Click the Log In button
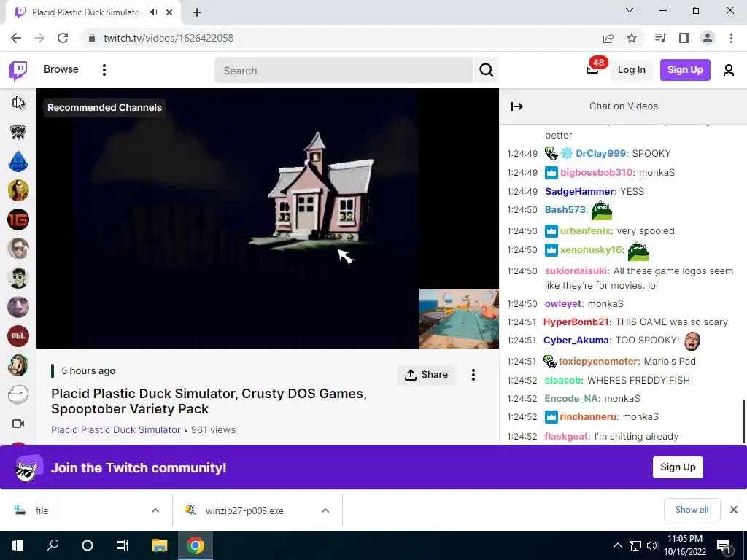This screenshot has width=747, height=560. click(631, 70)
